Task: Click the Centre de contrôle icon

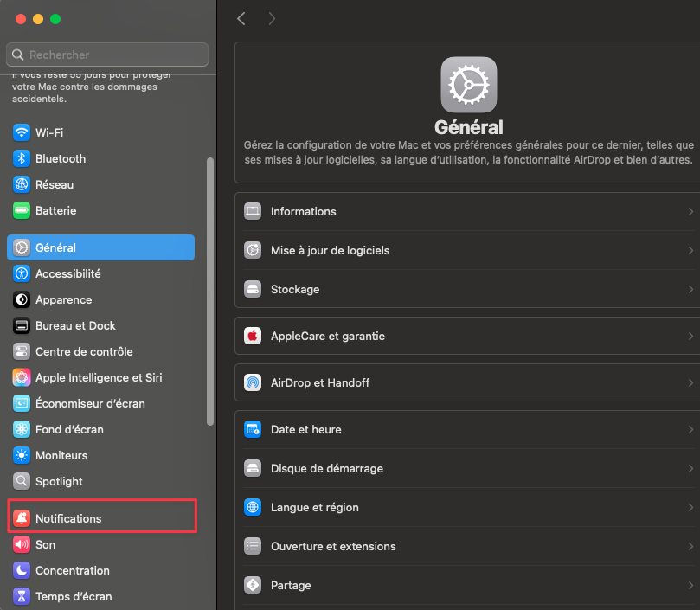Action: [22, 351]
